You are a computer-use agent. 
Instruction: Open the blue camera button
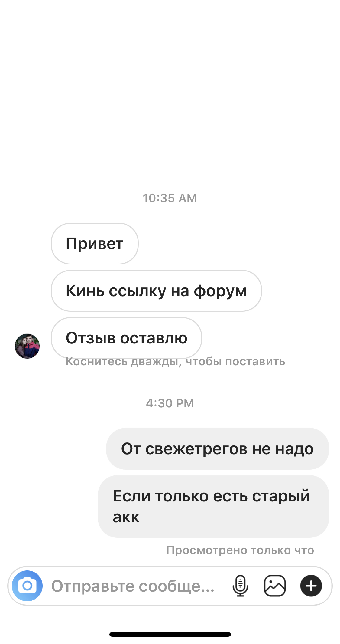(x=27, y=586)
